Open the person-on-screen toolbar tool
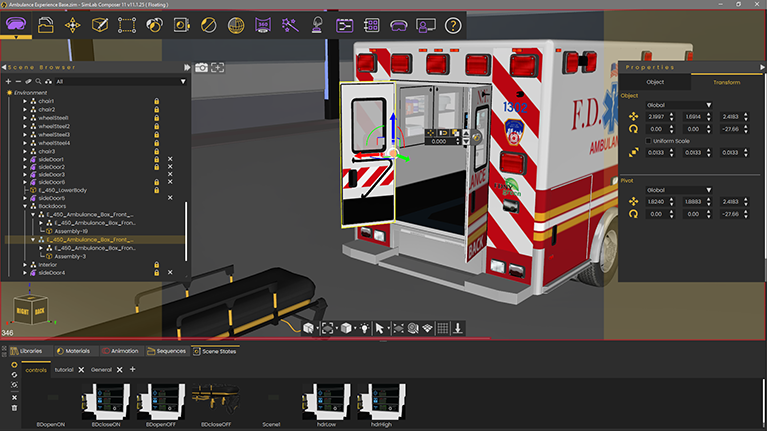The width and height of the screenshot is (767, 431). [x=426, y=25]
